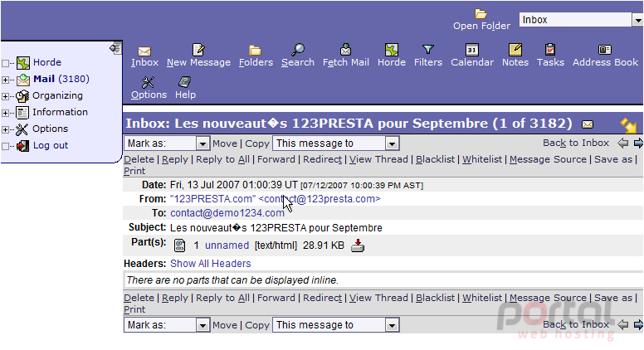Click the Help book icon
This screenshot has height=350, width=644.
[185, 82]
